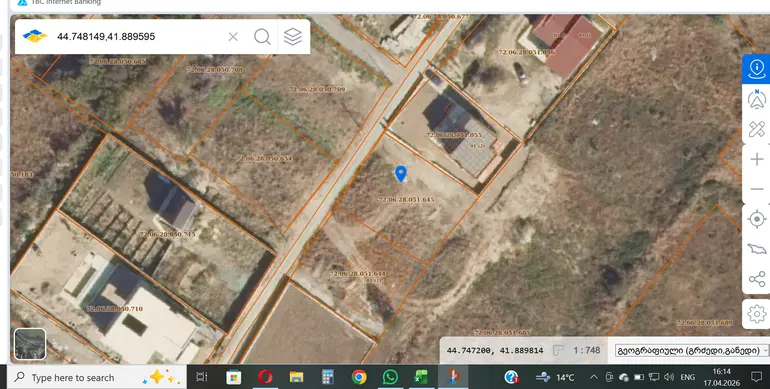Click the blue location pin marker
The height and width of the screenshot is (389, 770).
[x=401, y=173]
